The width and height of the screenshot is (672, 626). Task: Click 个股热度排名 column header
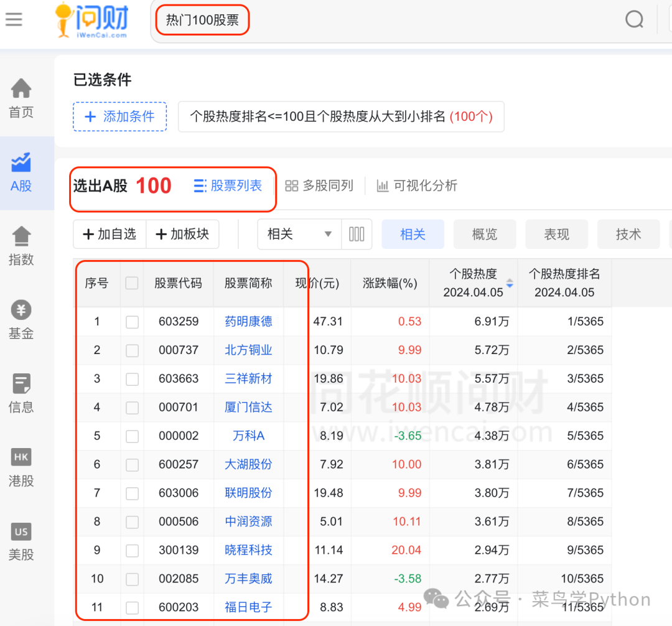[564, 283]
